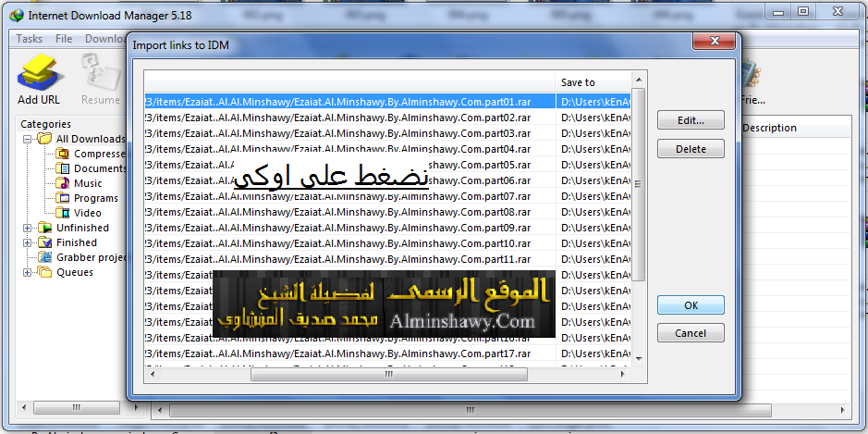Click the Grabber projects icon
Image resolution: width=868 pixels, height=434 pixels.
[x=45, y=257]
